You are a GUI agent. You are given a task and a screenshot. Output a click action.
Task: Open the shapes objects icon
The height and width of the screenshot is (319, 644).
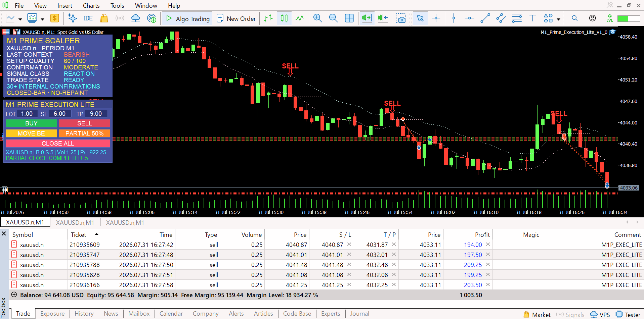point(548,18)
